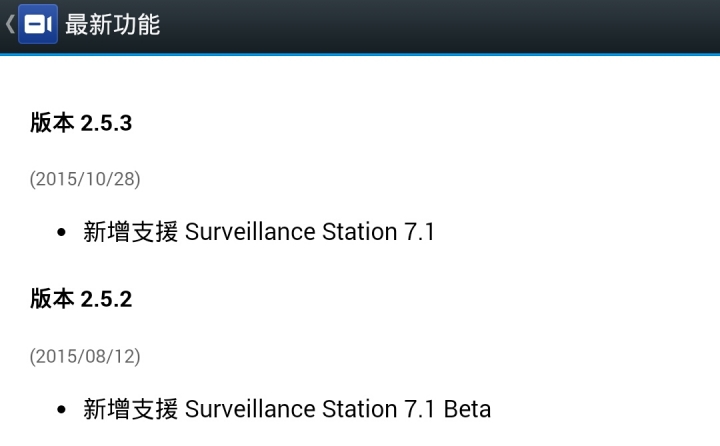Click the number 2.5.3 in first heading
Screen dimensions: 720x446
(x=107, y=123)
